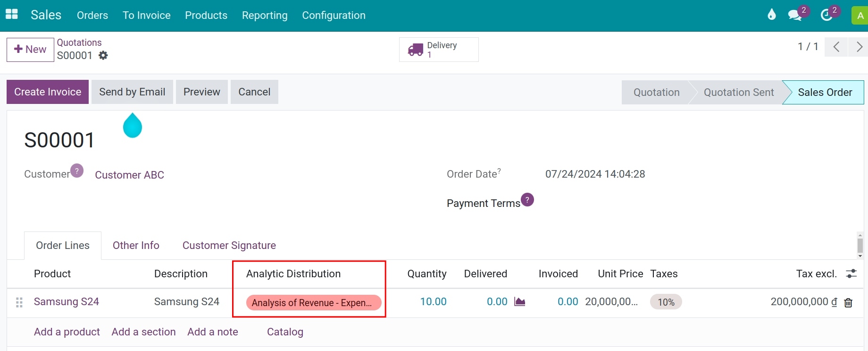Select the Quotation status stage
Screen dimensions: 868x351
656,92
